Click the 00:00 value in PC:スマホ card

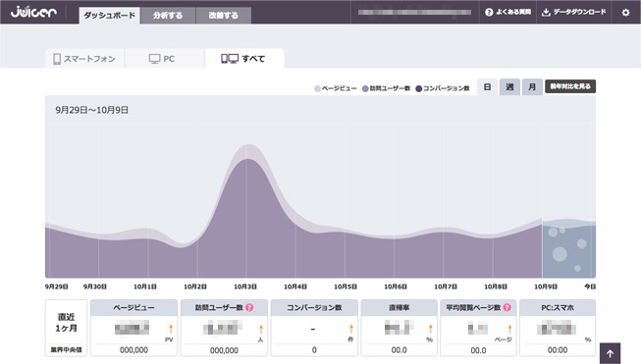pyautogui.click(x=558, y=350)
